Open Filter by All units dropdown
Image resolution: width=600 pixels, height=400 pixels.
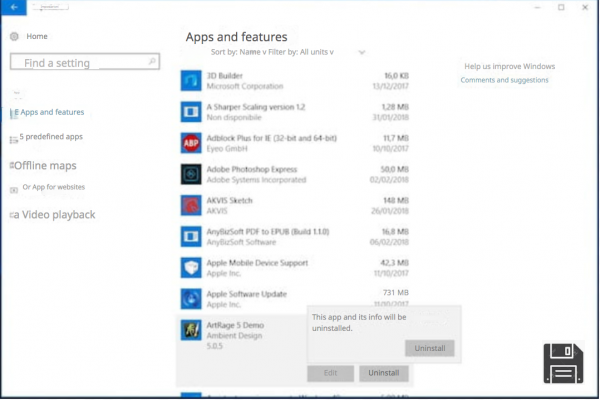pyautogui.click(x=301, y=52)
